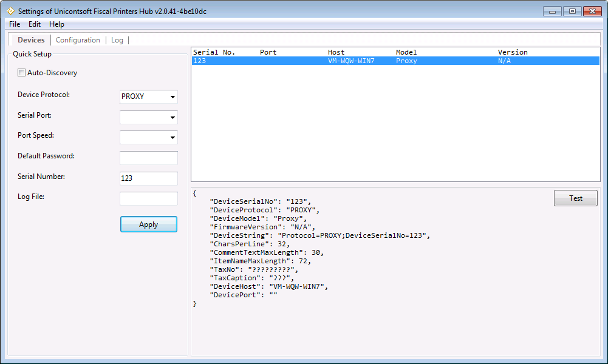The width and height of the screenshot is (608, 364).
Task: Click the Serial Number input field
Action: [149, 178]
